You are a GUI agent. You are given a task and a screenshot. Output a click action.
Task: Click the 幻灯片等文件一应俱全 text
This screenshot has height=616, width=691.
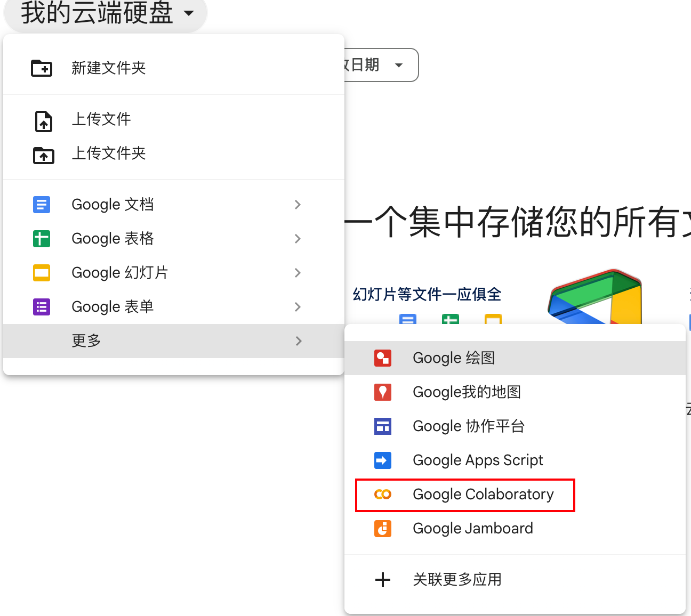coord(427,294)
